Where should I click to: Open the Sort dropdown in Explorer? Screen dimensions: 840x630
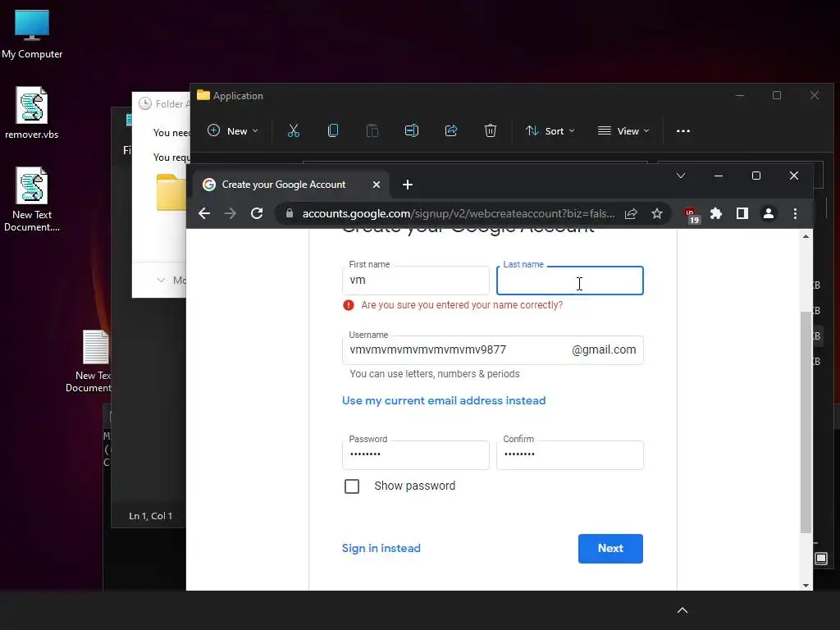click(550, 130)
